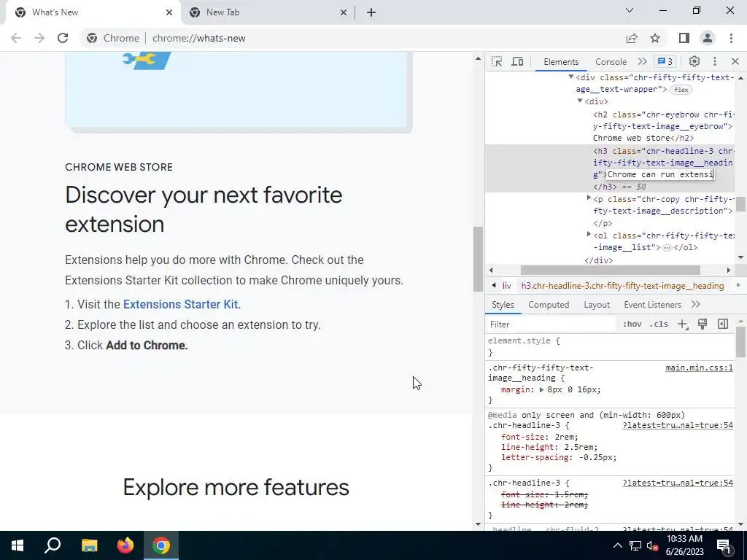Open Windows taskbar search
Viewport: 747px width, 560px height.
[x=53, y=545]
